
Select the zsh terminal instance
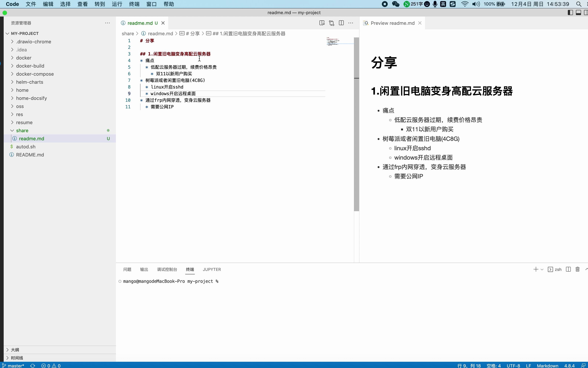click(x=555, y=269)
